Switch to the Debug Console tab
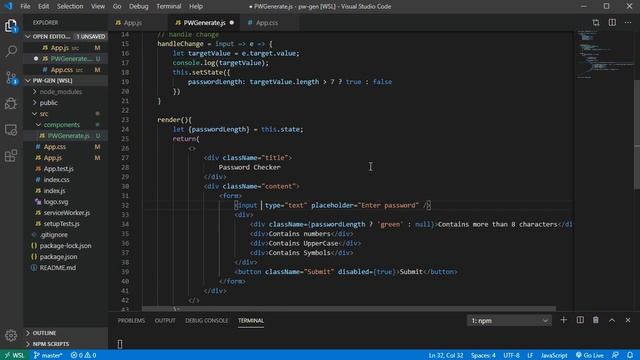Screen dimensions: 640x360 (207, 321)
